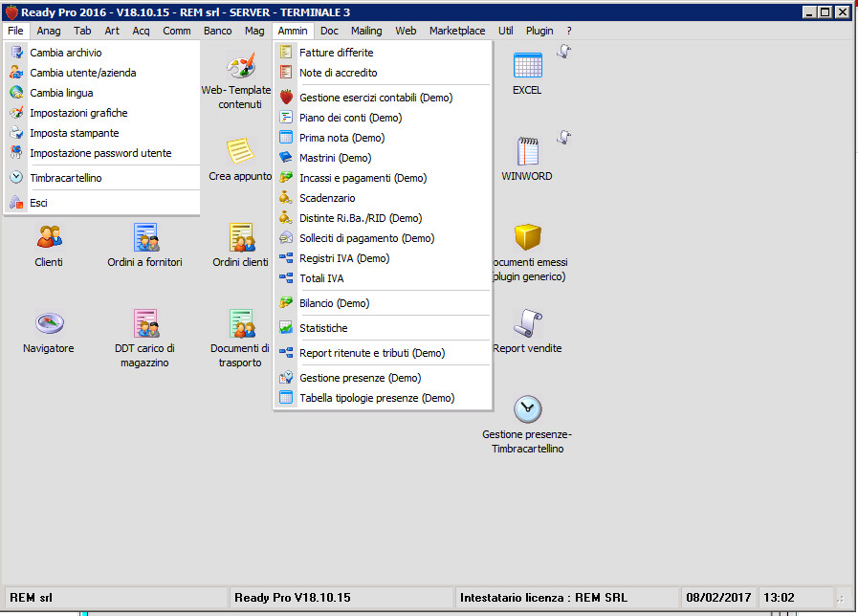The height and width of the screenshot is (616, 858).
Task: Choose Bilancio (Demo)
Action: [x=383, y=303]
